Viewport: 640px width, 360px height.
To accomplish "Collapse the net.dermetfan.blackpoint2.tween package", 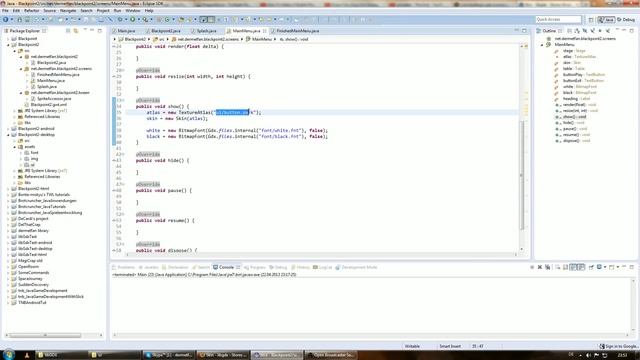I will pos(21,93).
